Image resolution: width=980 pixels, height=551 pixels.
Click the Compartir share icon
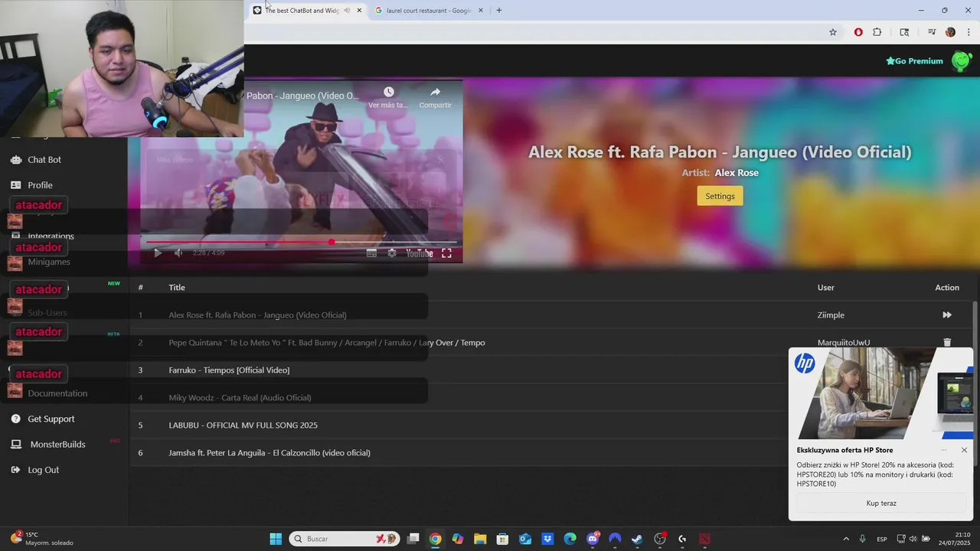tap(435, 92)
